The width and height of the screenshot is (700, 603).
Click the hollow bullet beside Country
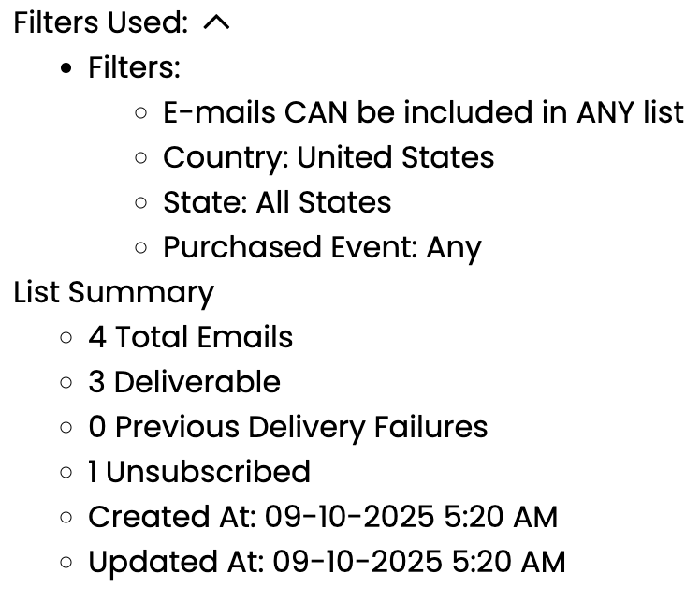click(x=141, y=158)
